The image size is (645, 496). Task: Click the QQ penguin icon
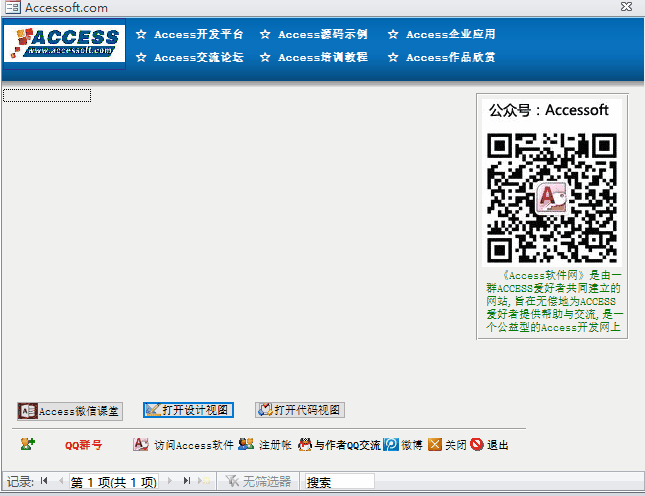pyautogui.click(x=305, y=444)
